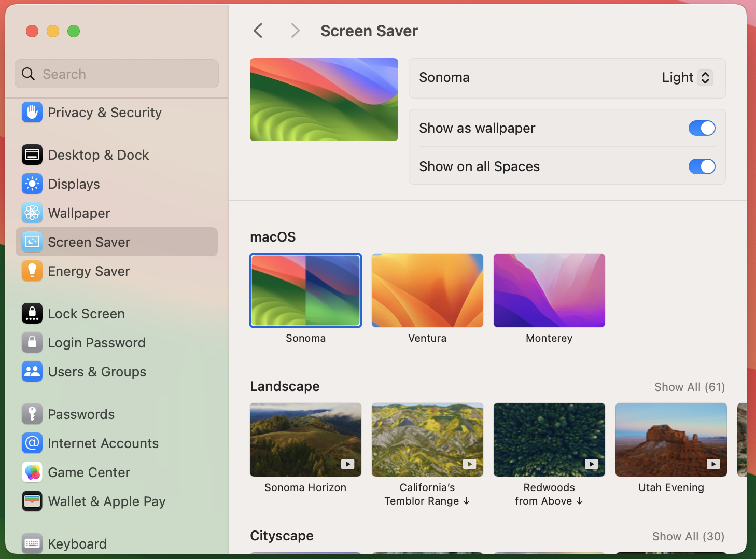Click the Keyboard icon in sidebar

(x=32, y=543)
